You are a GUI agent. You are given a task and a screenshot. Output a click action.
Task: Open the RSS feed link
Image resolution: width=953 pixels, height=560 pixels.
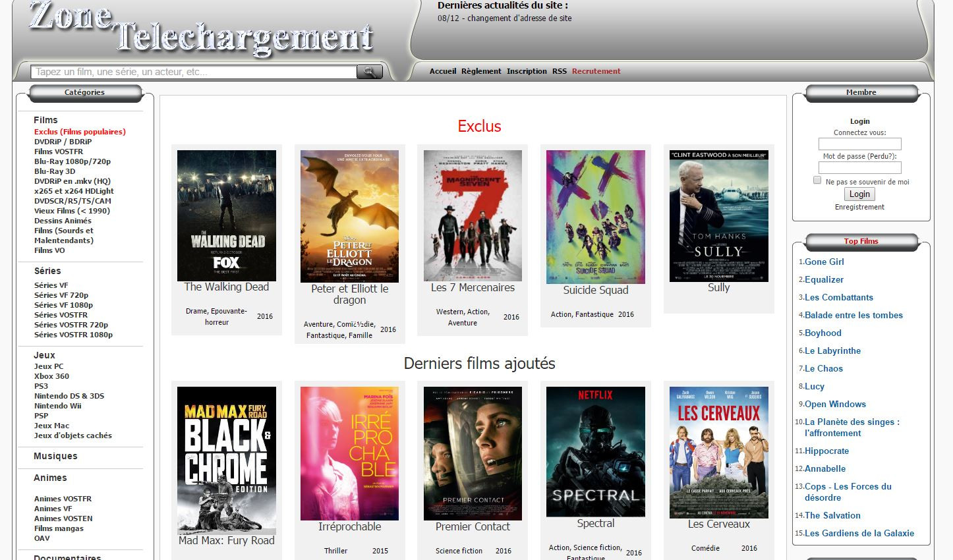[560, 71]
